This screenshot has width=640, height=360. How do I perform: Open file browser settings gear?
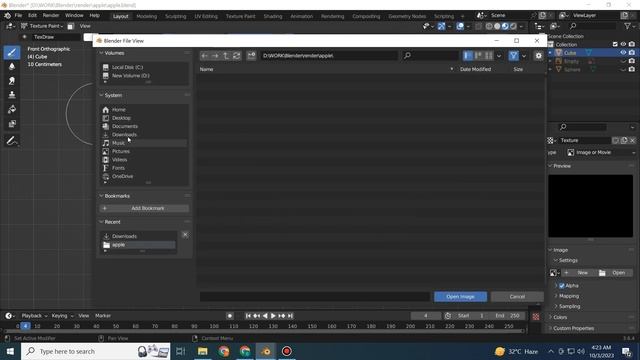pos(538,56)
